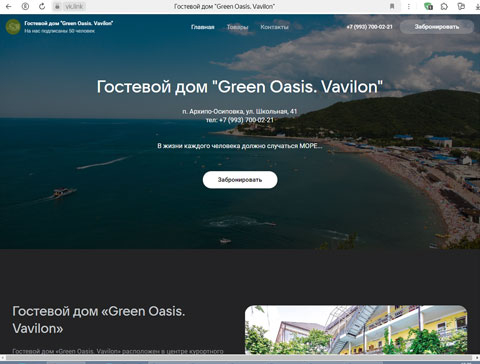Click the page title in the browser bar

pyautogui.click(x=224, y=6)
